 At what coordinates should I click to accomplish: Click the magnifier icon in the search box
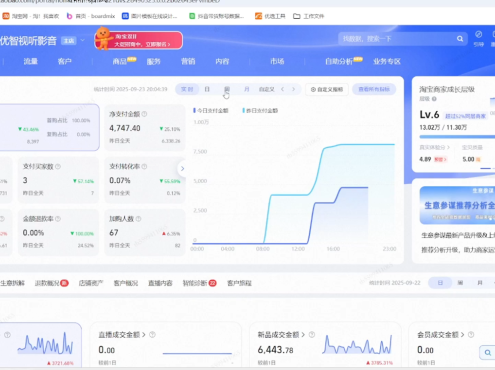tap(460, 39)
